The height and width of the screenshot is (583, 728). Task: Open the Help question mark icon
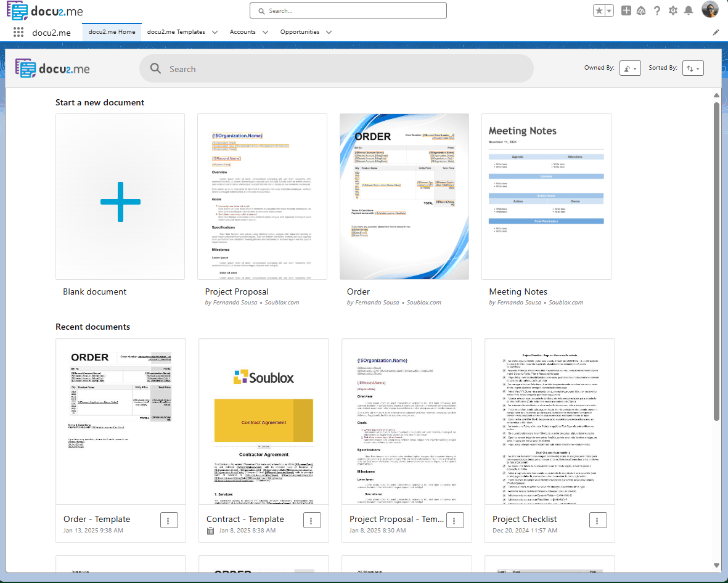point(657,10)
